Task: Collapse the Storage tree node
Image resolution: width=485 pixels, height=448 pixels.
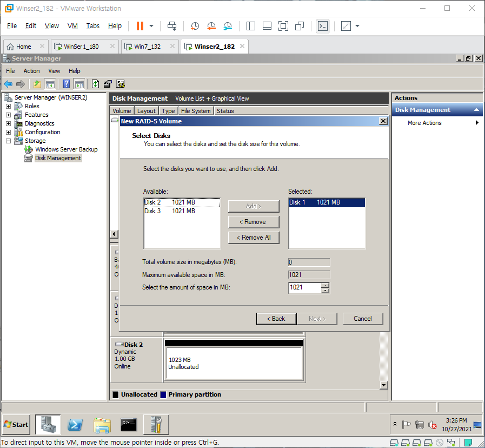Action: coord(8,141)
